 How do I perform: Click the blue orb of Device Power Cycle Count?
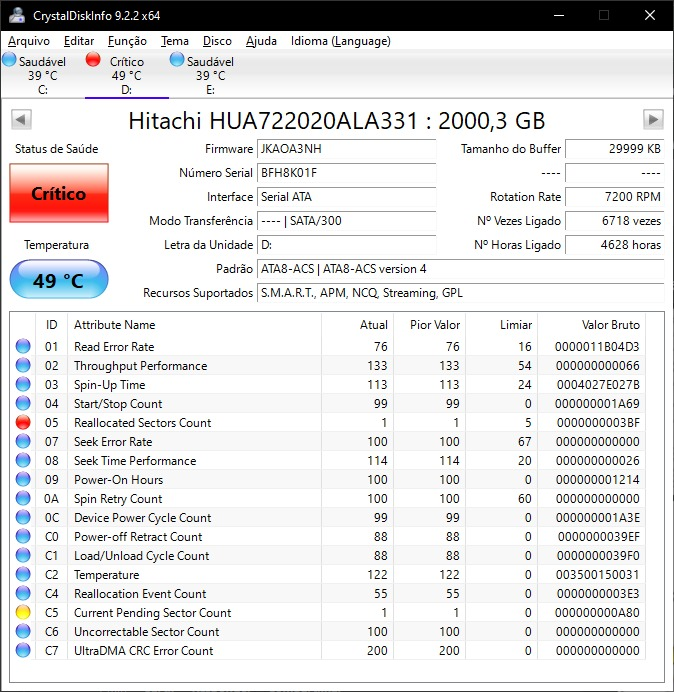coord(23,517)
